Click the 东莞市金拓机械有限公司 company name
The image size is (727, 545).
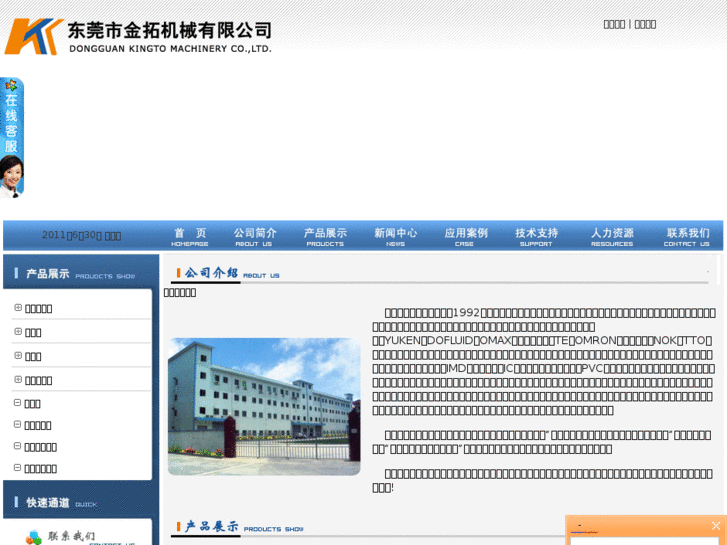pyautogui.click(x=170, y=30)
